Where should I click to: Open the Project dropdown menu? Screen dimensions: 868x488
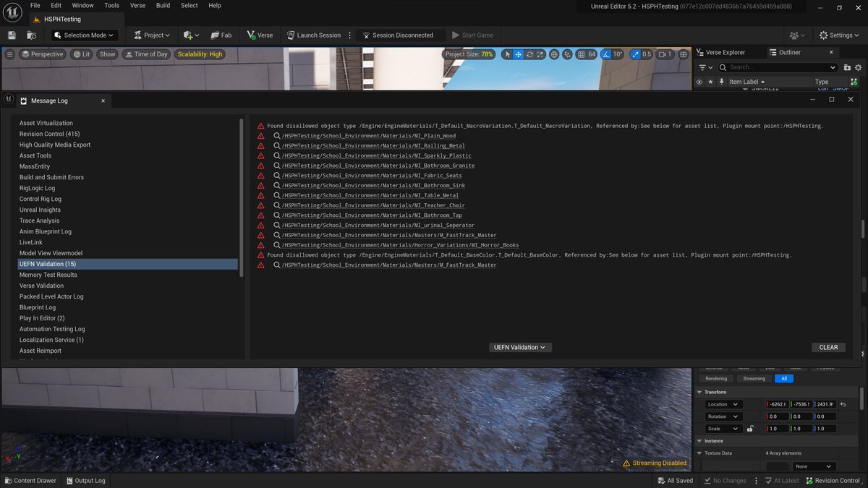tap(152, 35)
